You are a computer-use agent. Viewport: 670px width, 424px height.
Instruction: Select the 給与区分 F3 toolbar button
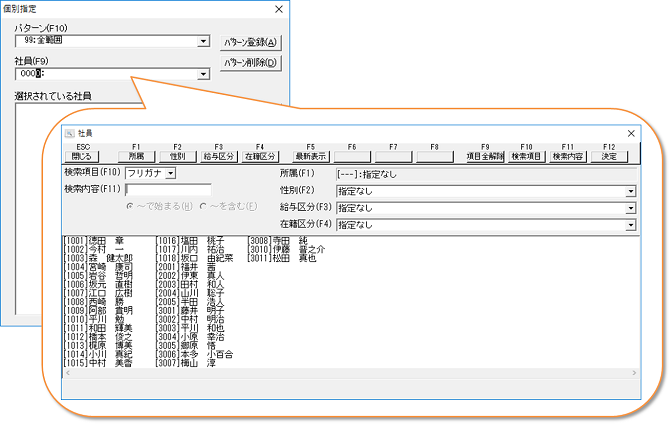point(218,156)
